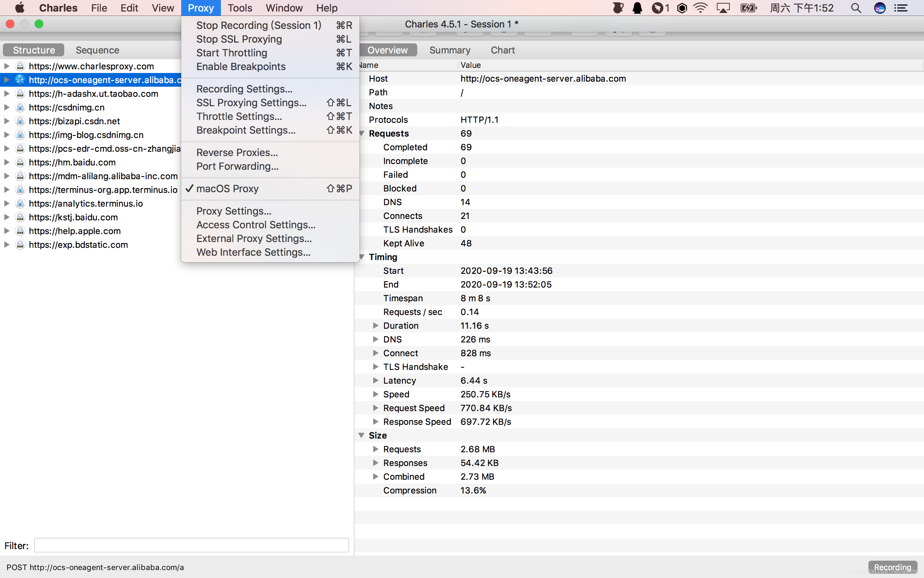The image size is (924, 578).
Task: Open the Apple menu icon
Action: (19, 8)
